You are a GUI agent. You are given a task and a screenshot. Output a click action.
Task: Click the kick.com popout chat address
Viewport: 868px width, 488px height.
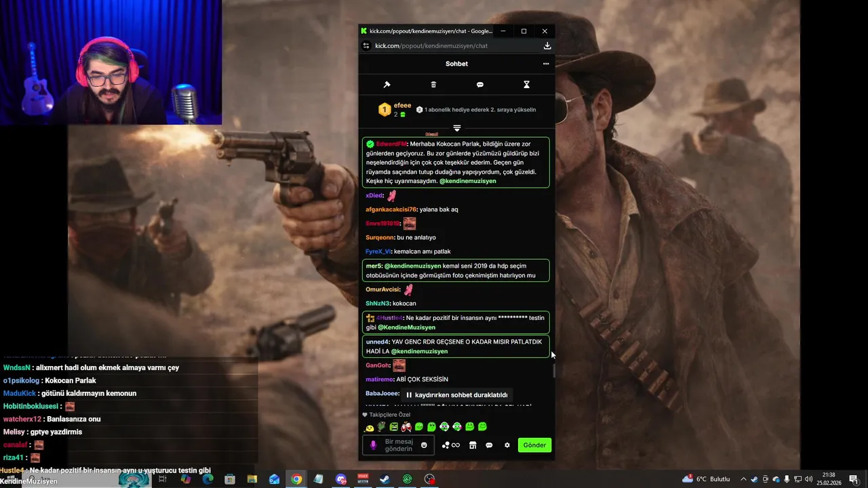click(431, 46)
